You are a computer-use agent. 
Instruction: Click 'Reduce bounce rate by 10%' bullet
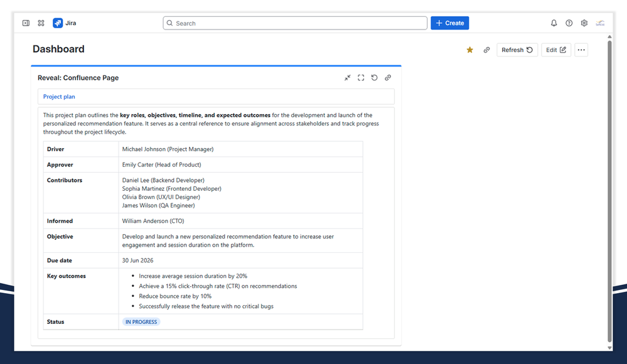[x=175, y=296]
